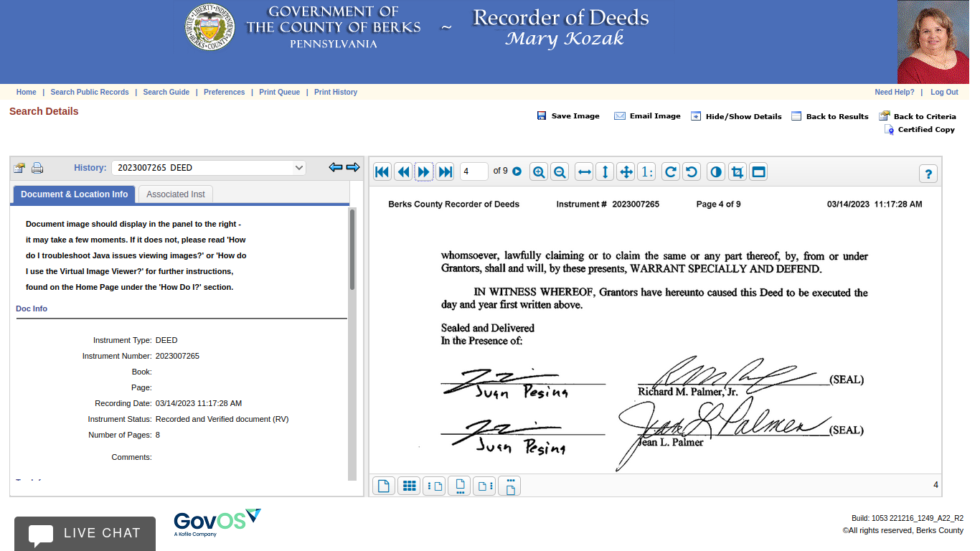Click Log Out

tap(944, 92)
